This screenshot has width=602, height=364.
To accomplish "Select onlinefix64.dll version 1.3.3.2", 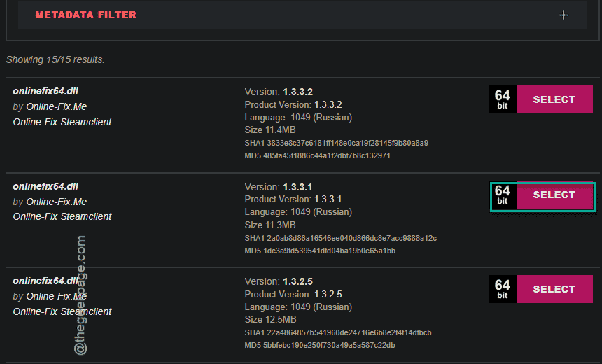I will click(554, 99).
